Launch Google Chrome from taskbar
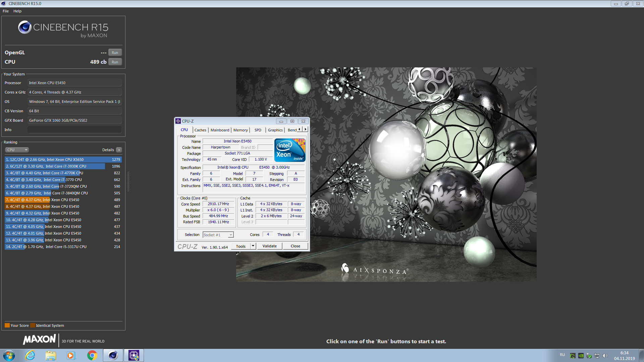 (x=92, y=355)
